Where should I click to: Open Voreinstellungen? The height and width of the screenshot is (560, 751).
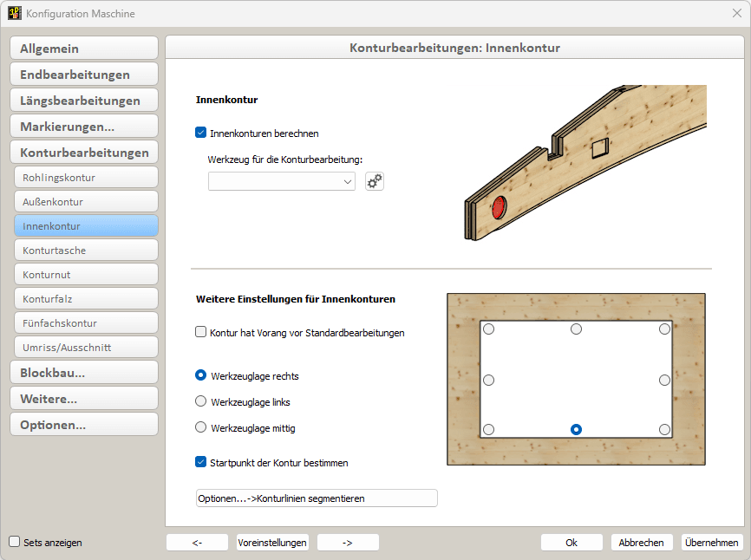pos(272,543)
